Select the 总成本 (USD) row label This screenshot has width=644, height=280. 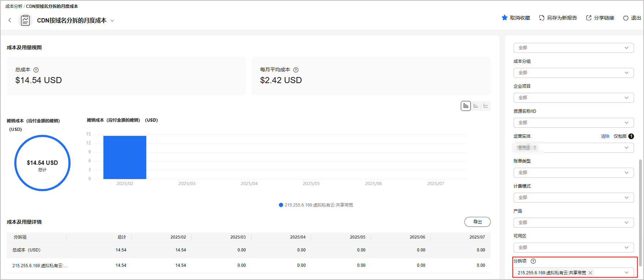26,250
